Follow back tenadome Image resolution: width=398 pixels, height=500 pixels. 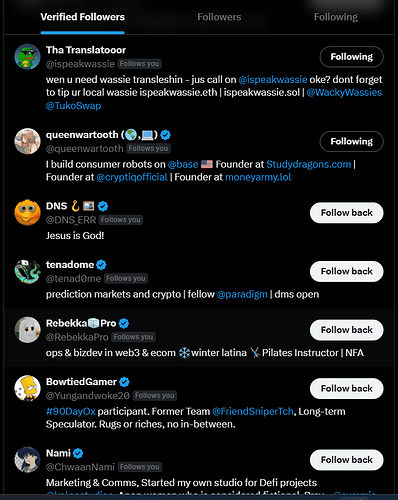click(x=347, y=271)
